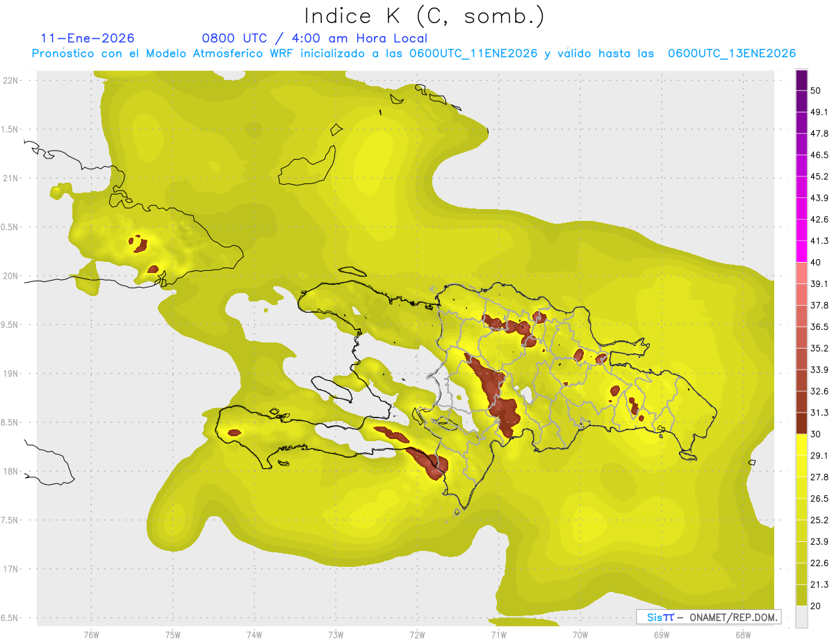
Task: Choose the magenta legend swatch above 40
Action: (x=801, y=251)
